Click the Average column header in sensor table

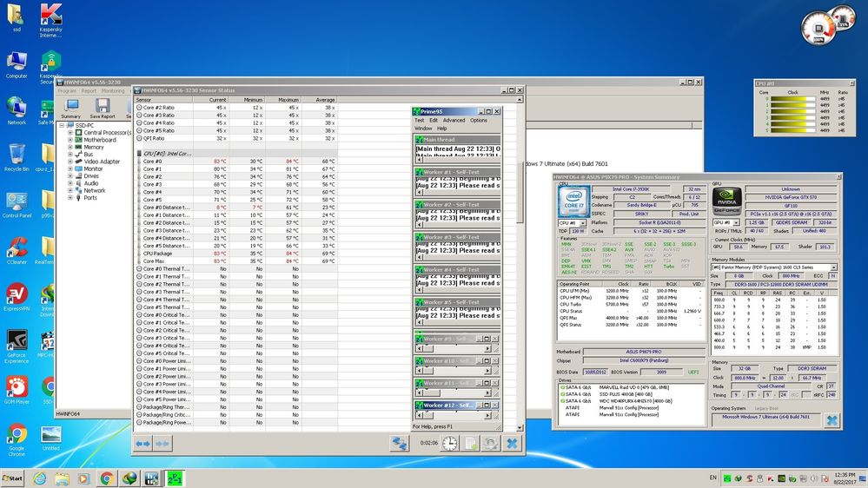(x=320, y=100)
